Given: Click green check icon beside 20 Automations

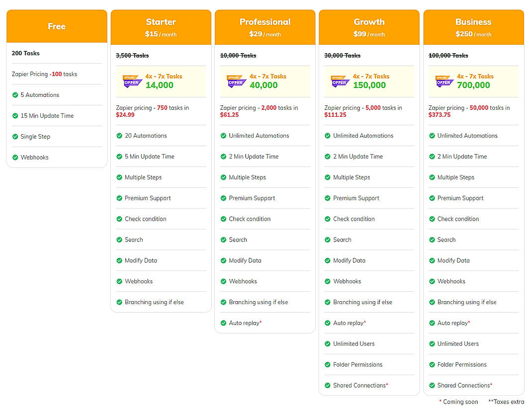Looking at the screenshot, I should pyautogui.click(x=119, y=136).
